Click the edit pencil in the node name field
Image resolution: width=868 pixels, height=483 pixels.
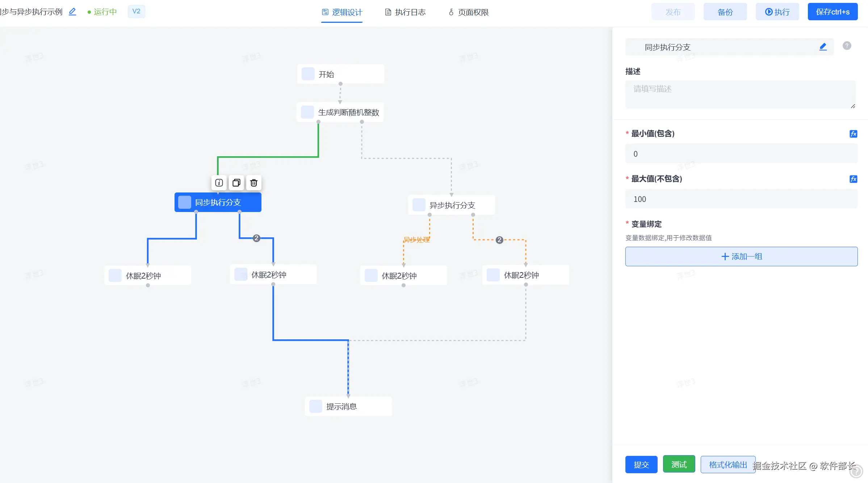point(823,47)
